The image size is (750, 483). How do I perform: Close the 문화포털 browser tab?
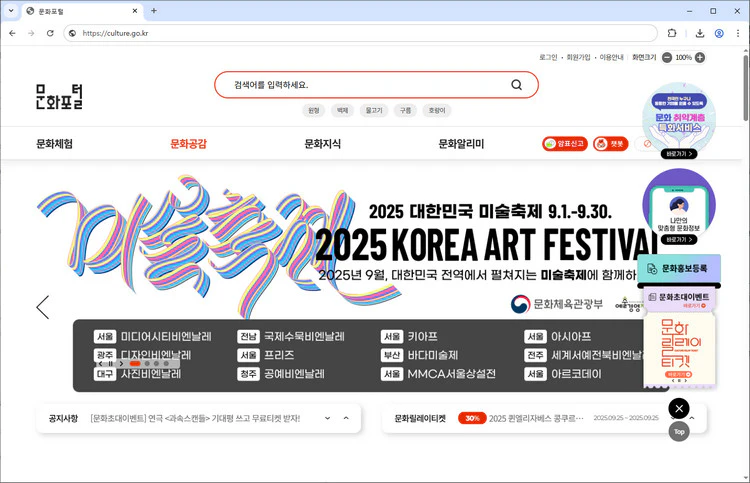[135, 11]
